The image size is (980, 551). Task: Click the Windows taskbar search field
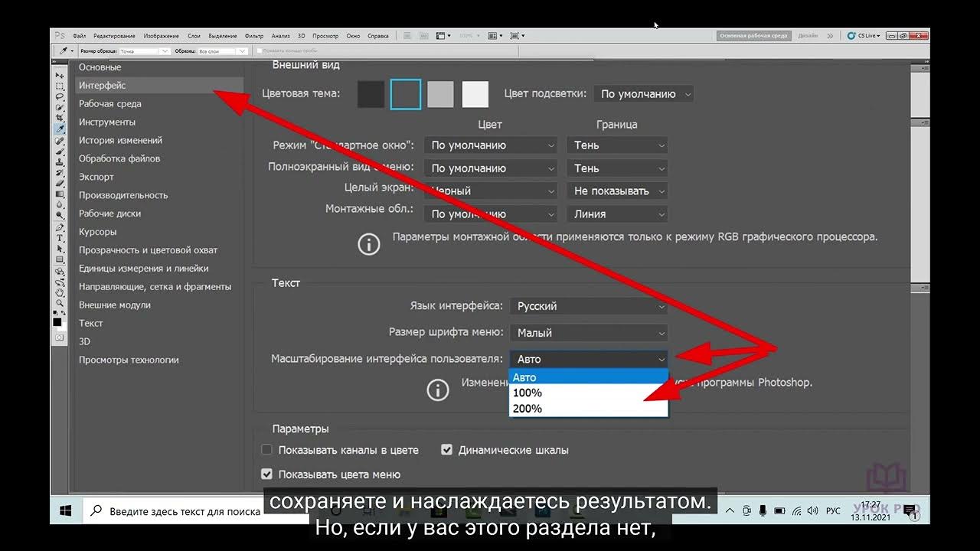click(x=175, y=511)
